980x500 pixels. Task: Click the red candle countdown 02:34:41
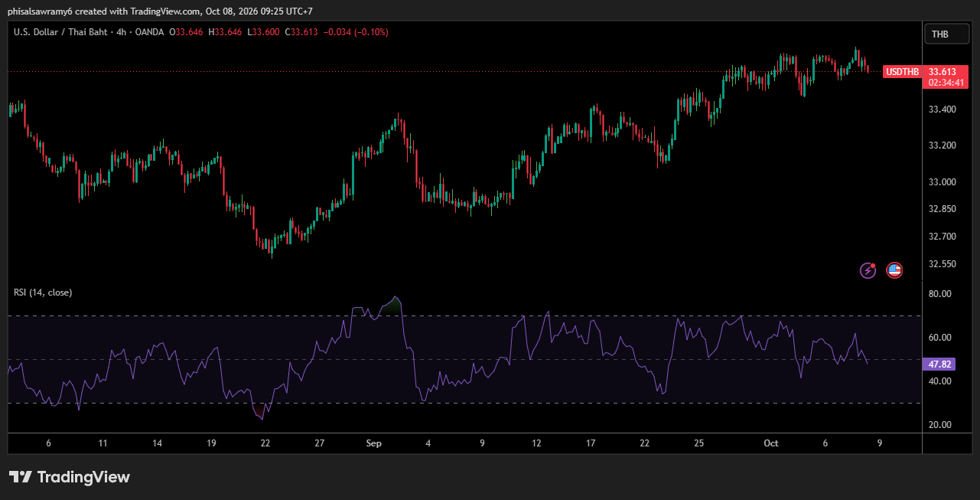[x=946, y=83]
